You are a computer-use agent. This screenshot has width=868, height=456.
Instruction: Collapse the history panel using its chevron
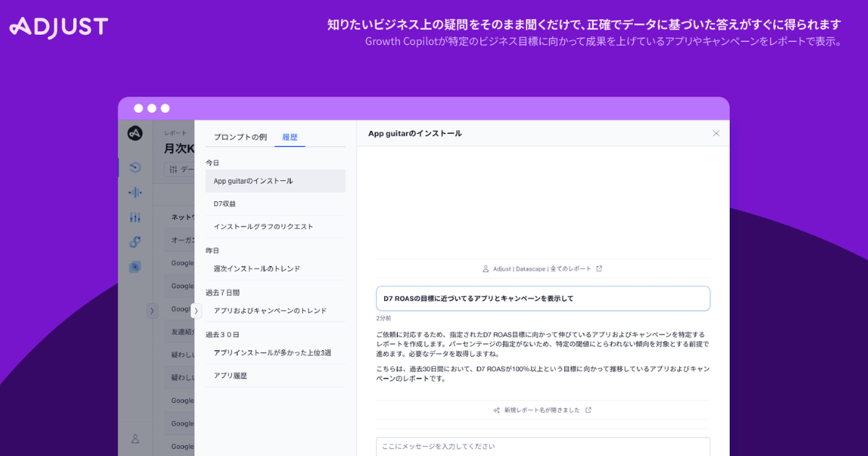click(x=196, y=311)
